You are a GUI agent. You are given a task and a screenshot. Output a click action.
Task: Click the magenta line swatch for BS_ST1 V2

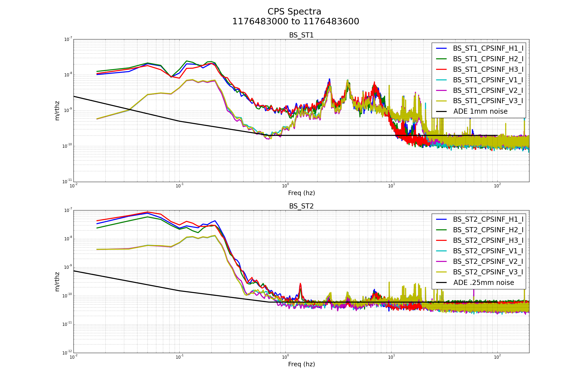click(x=441, y=90)
